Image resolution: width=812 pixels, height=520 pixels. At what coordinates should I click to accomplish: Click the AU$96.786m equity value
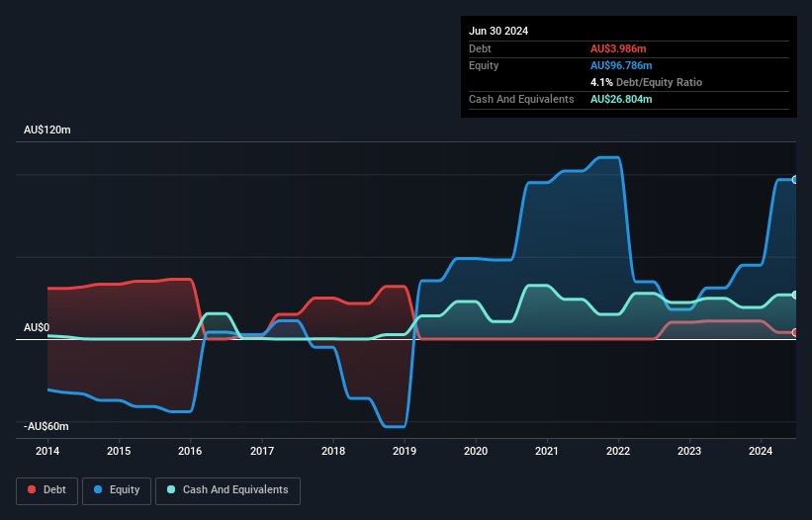pos(621,65)
